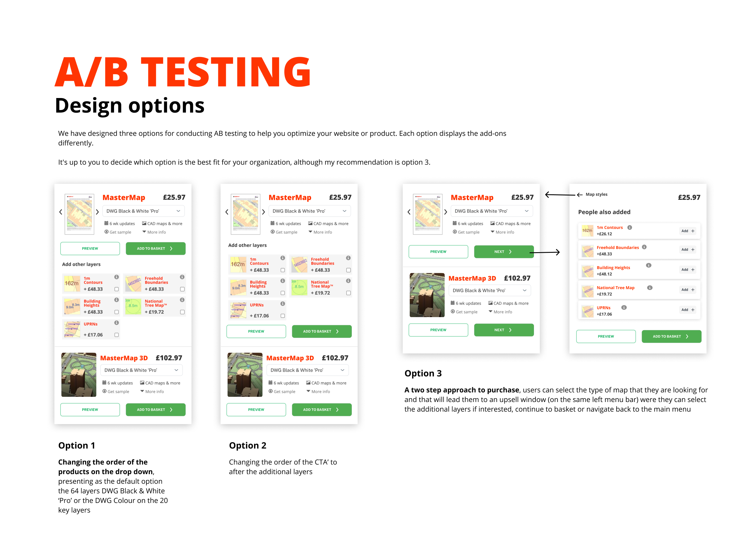This screenshot has width=756, height=555.
Task: Click the back arrow in Map styles panel
Action: pos(579,195)
